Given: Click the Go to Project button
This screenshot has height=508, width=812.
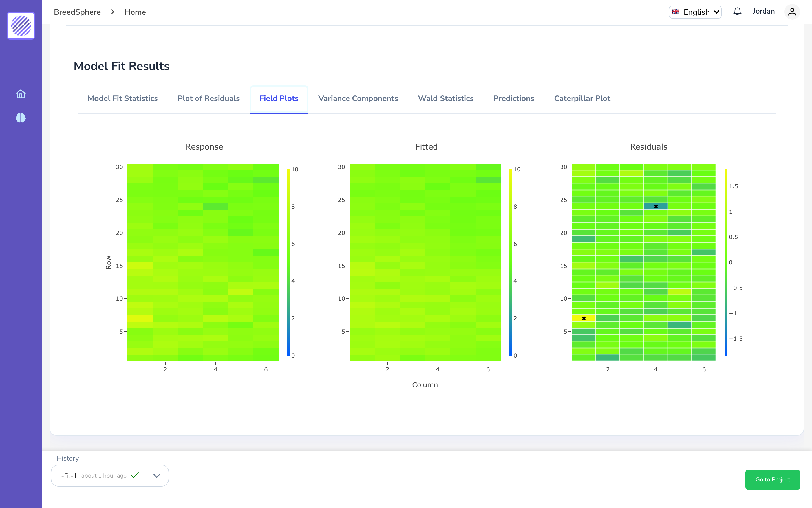Looking at the screenshot, I should pyautogui.click(x=773, y=479).
